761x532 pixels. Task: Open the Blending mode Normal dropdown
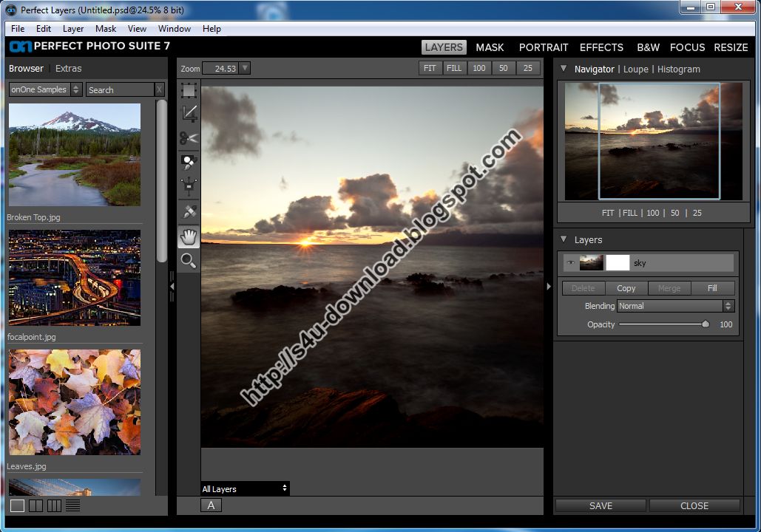[x=676, y=306]
